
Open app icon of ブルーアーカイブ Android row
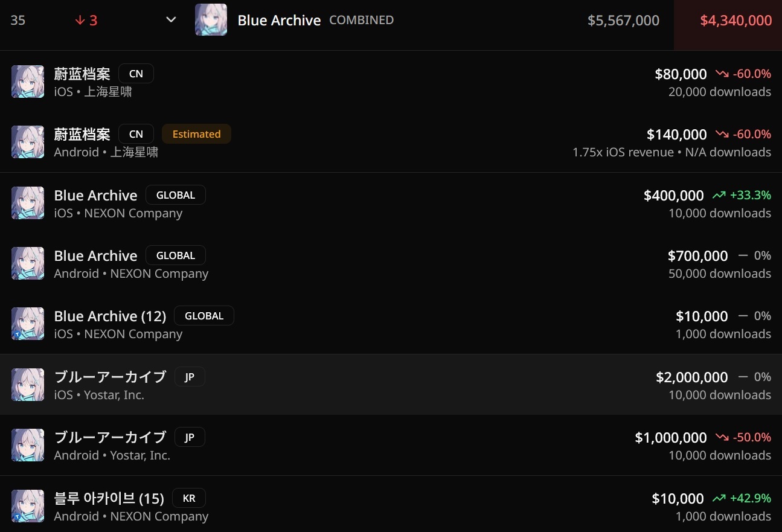[28, 445]
